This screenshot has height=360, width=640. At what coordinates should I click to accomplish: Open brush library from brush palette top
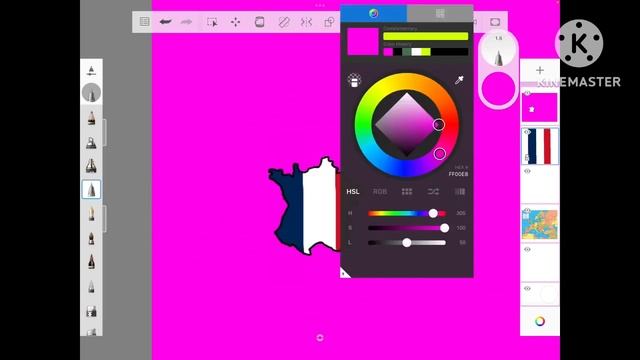click(x=91, y=71)
